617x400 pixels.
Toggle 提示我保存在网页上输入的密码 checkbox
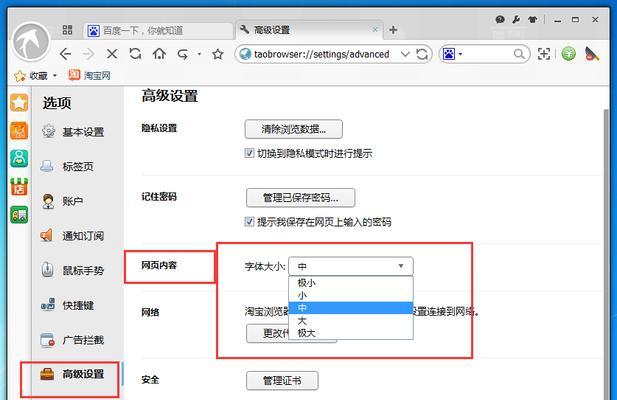click(x=249, y=221)
